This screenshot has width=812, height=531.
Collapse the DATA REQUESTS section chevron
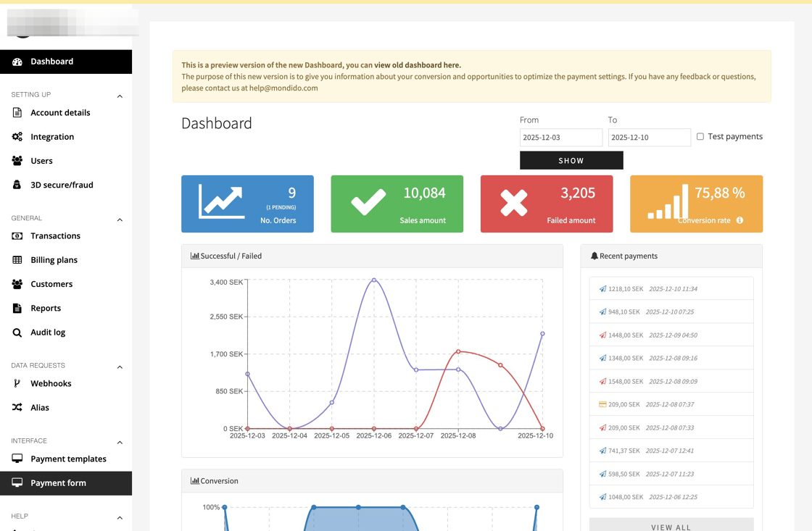120,367
